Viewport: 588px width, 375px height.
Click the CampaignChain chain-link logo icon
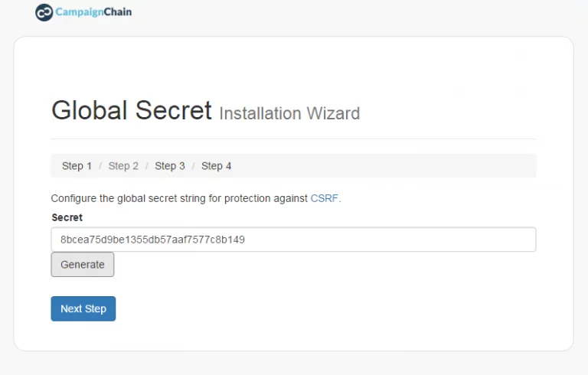(44, 12)
